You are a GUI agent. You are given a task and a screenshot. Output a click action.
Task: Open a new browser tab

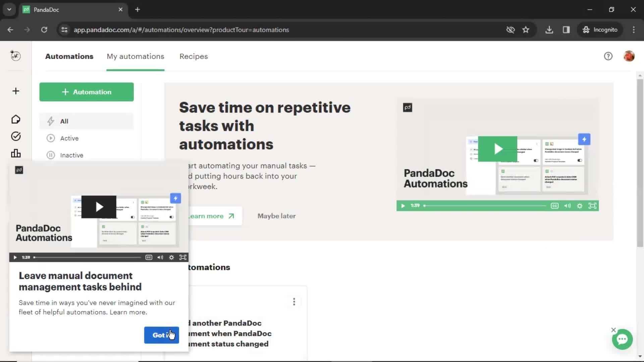pyautogui.click(x=138, y=9)
